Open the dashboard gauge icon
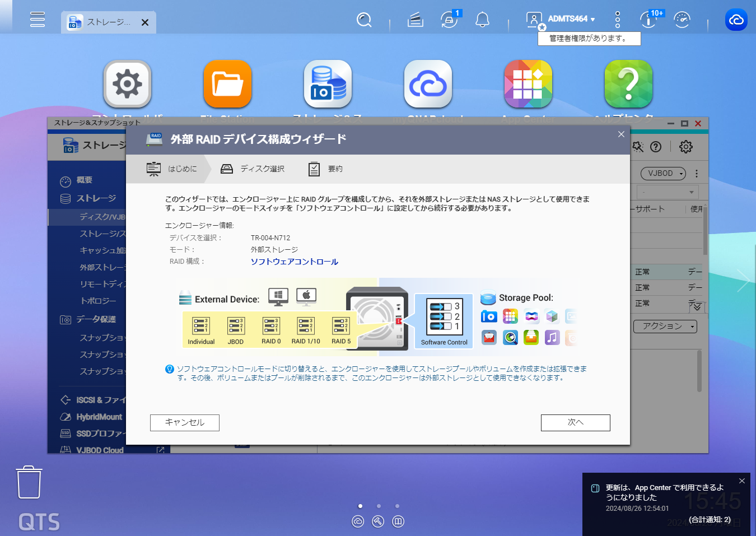Screen dimensions: 756x536 682,20
